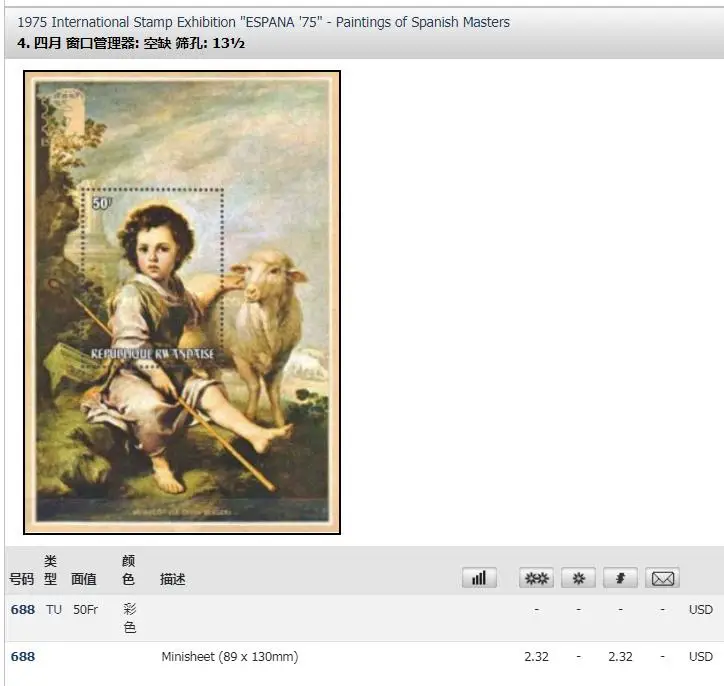The image size is (724, 686).
Task: Click the postmark used stamp icon
Action: (x=620, y=578)
